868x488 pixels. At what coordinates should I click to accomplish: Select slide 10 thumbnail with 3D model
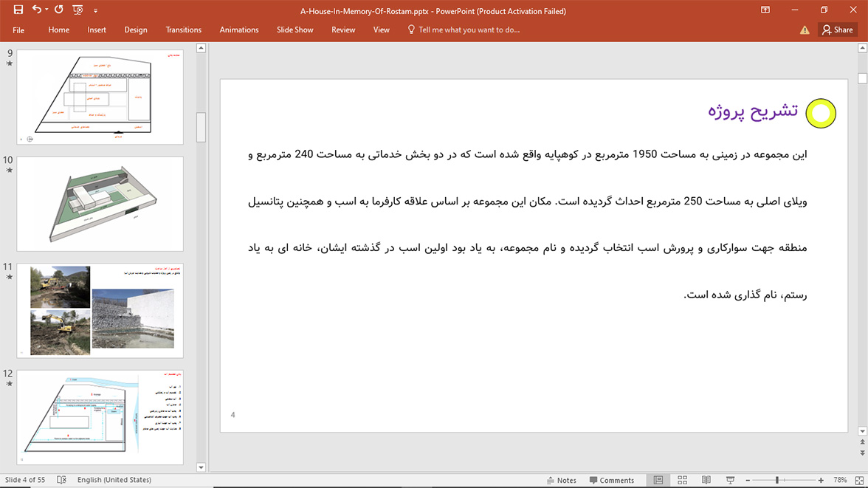[x=100, y=204]
